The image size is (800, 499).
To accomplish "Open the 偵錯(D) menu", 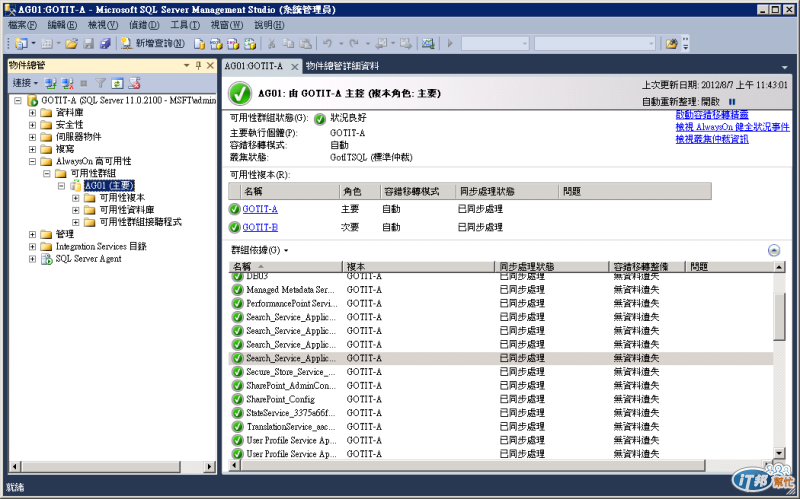I will [x=144, y=25].
